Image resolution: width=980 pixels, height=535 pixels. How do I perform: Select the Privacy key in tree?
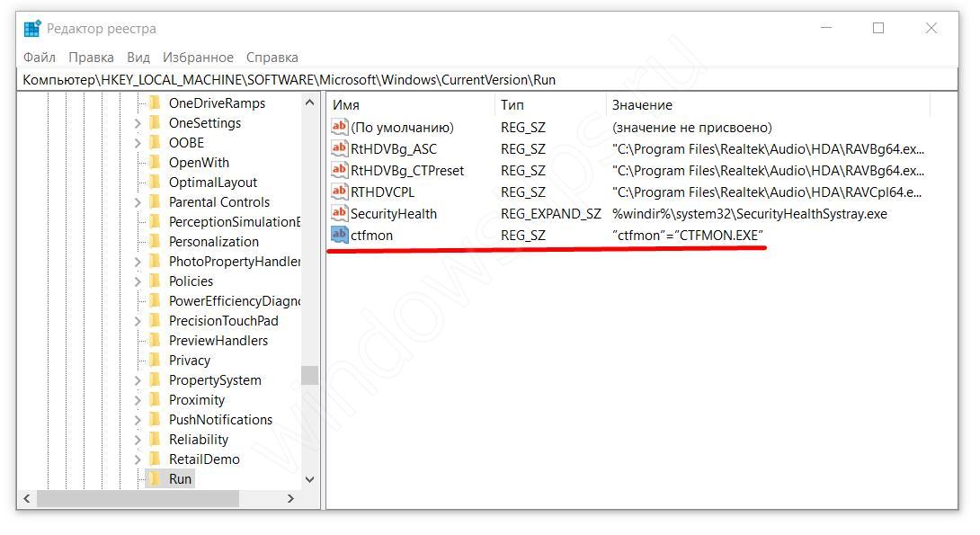click(x=189, y=361)
